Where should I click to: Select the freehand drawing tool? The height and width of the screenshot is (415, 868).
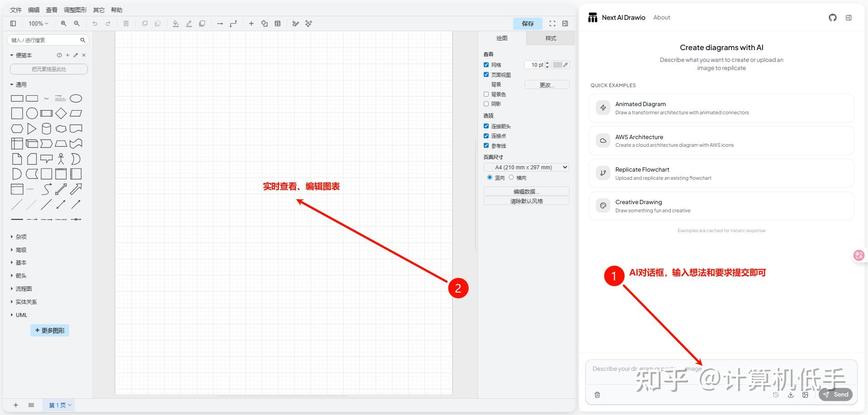pos(296,23)
